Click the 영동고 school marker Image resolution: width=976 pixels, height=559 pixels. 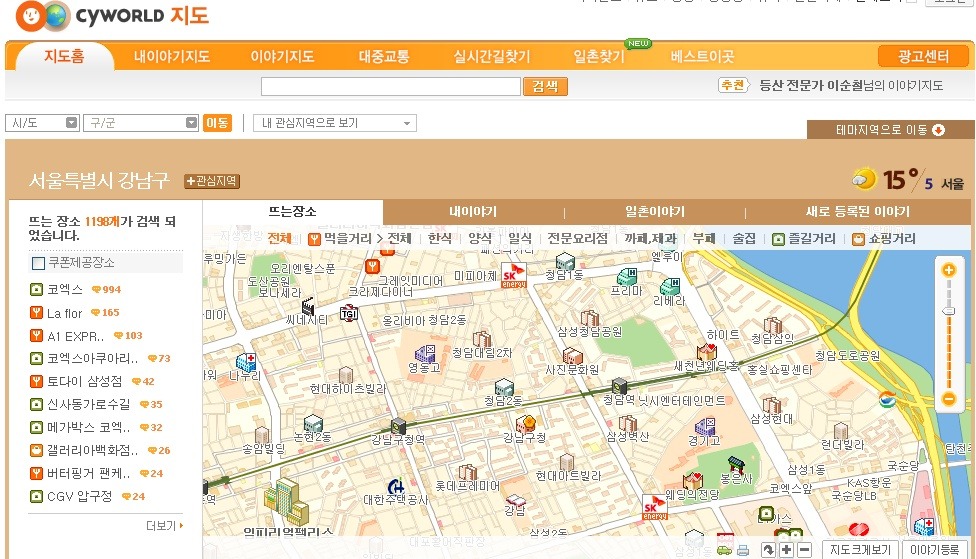point(426,354)
